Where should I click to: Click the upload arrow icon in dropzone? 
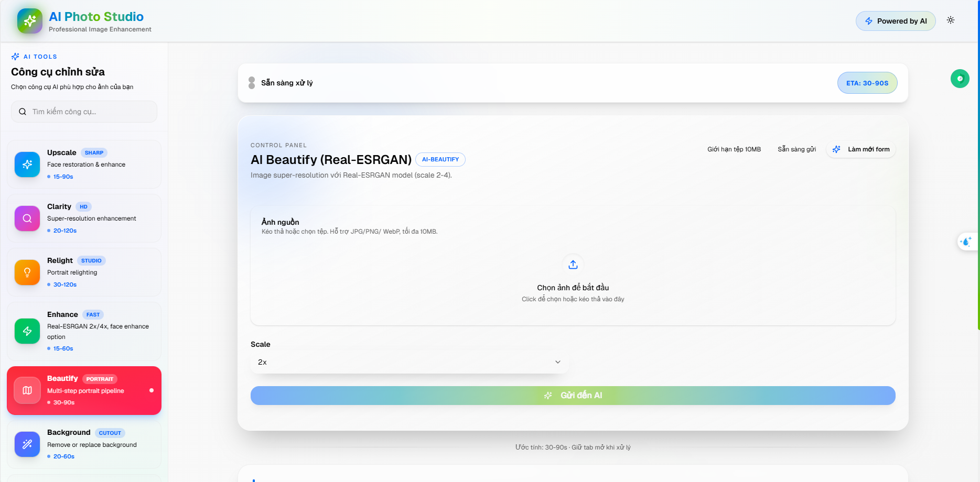coord(573,264)
